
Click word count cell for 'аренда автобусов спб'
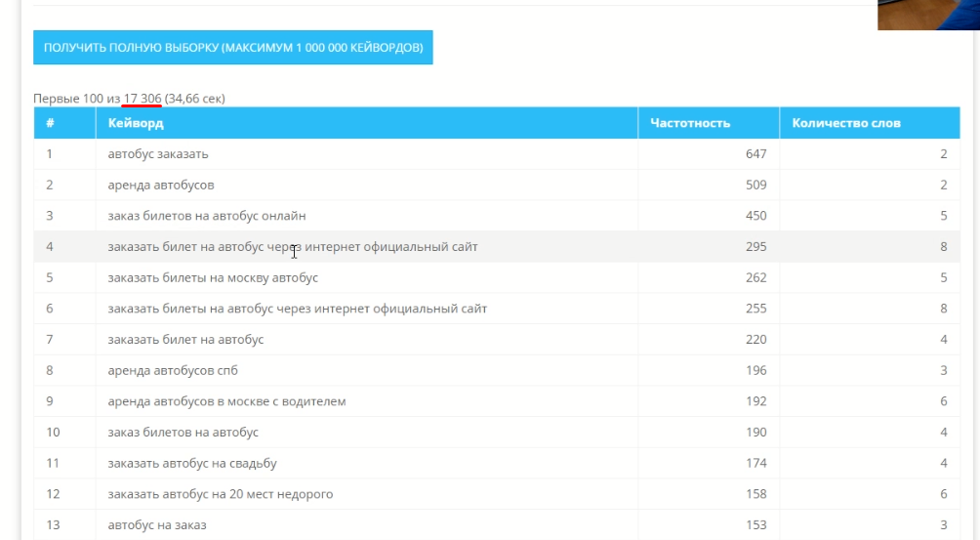tap(870, 371)
